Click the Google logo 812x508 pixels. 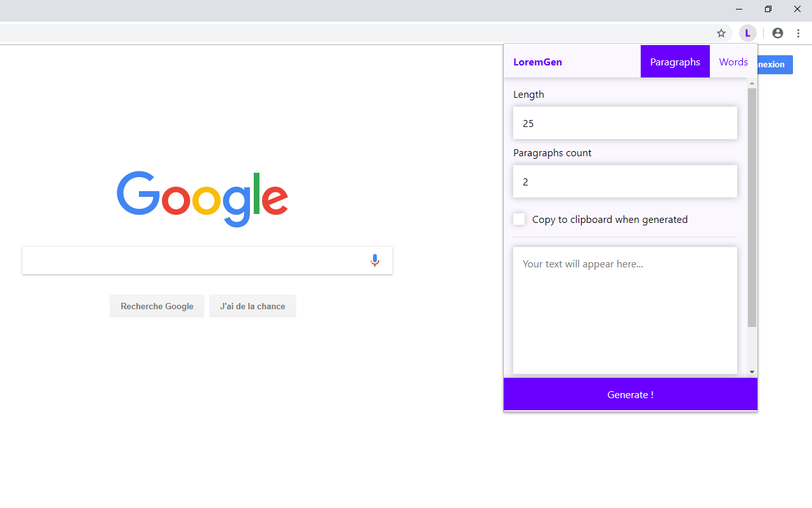click(202, 199)
